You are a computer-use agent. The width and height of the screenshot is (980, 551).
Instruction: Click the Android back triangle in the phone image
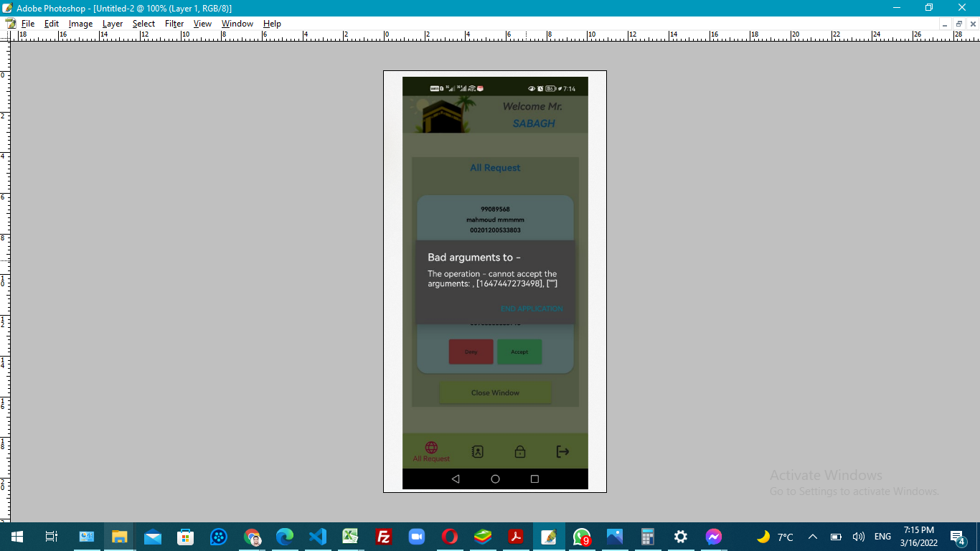(456, 479)
